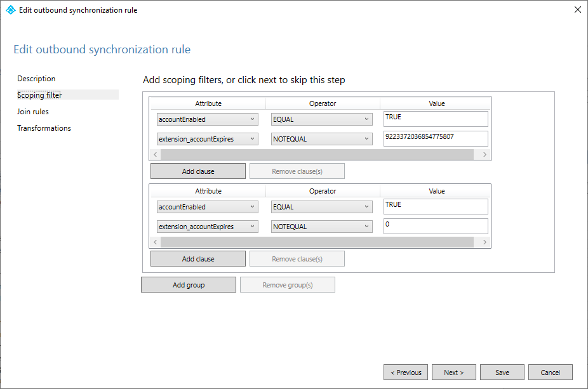Screen dimensions: 588x389
Task: Open first group's accountEnabled attribute dropdown
Action: pyautogui.click(x=207, y=119)
